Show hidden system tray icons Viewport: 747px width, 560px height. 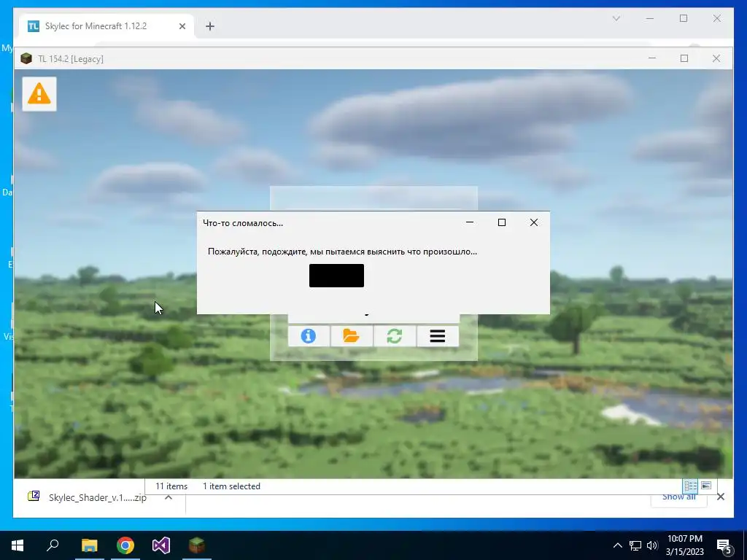(617, 545)
